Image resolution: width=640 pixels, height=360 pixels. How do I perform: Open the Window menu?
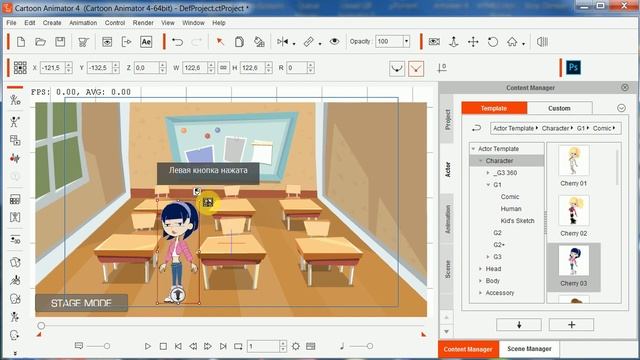pos(193,23)
